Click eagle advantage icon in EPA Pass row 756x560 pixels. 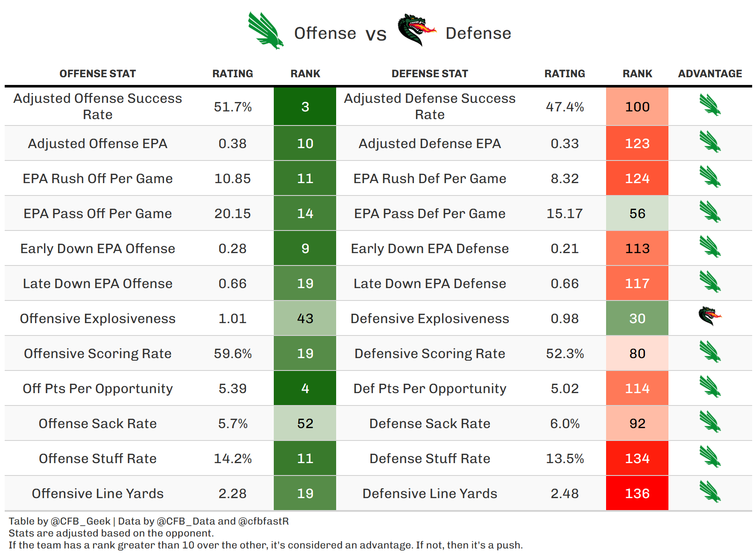pyautogui.click(x=710, y=212)
